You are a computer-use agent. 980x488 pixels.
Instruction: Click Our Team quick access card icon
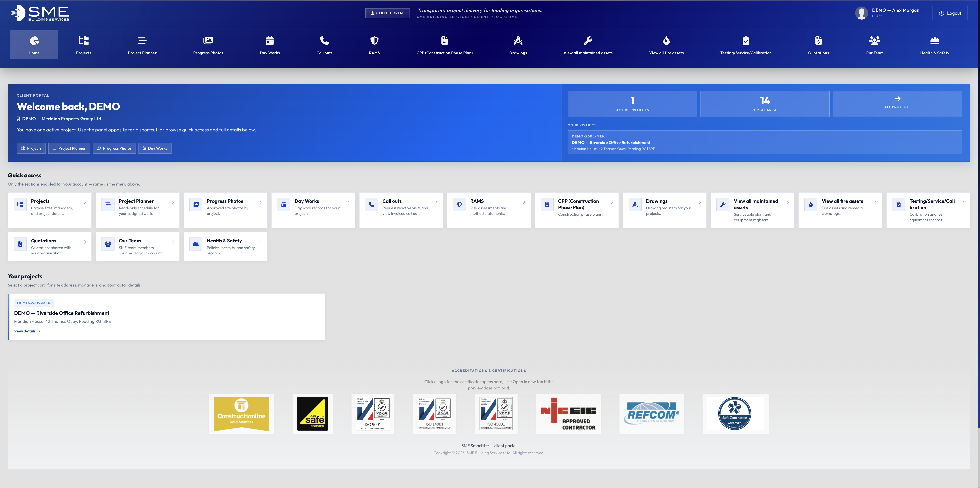[108, 244]
